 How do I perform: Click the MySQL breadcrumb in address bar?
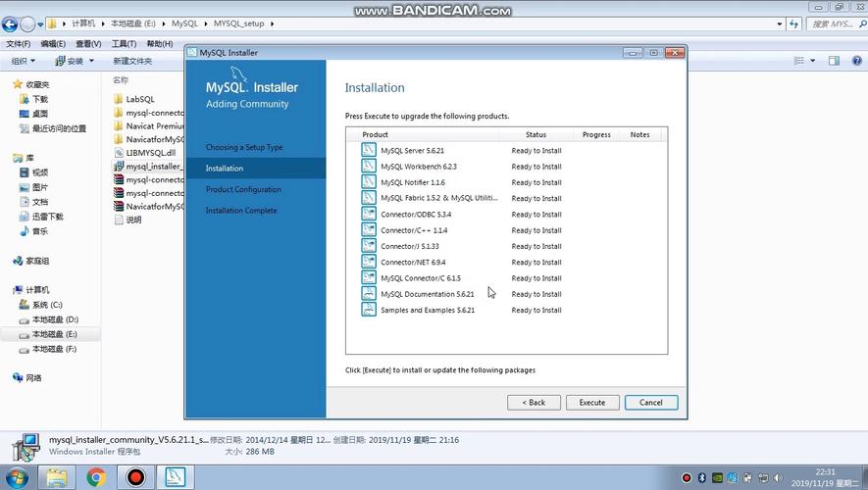pyautogui.click(x=184, y=24)
